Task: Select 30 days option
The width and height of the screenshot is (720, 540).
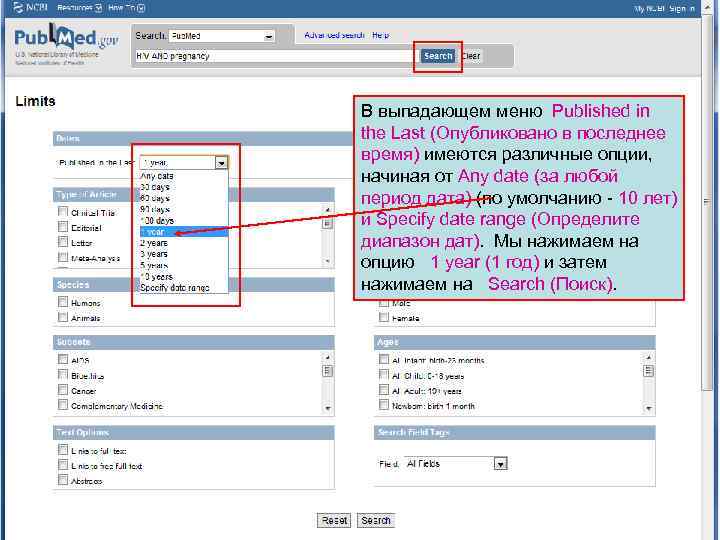Action: [184, 187]
